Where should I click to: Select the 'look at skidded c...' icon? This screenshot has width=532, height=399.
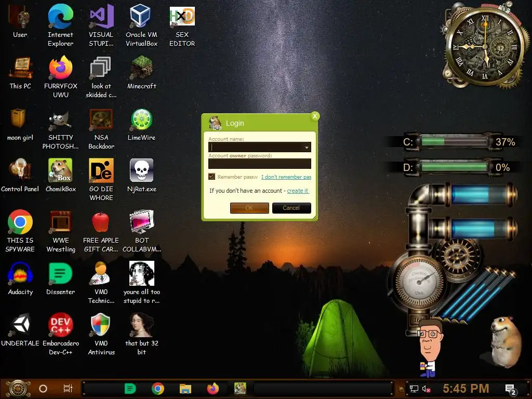coord(101,77)
